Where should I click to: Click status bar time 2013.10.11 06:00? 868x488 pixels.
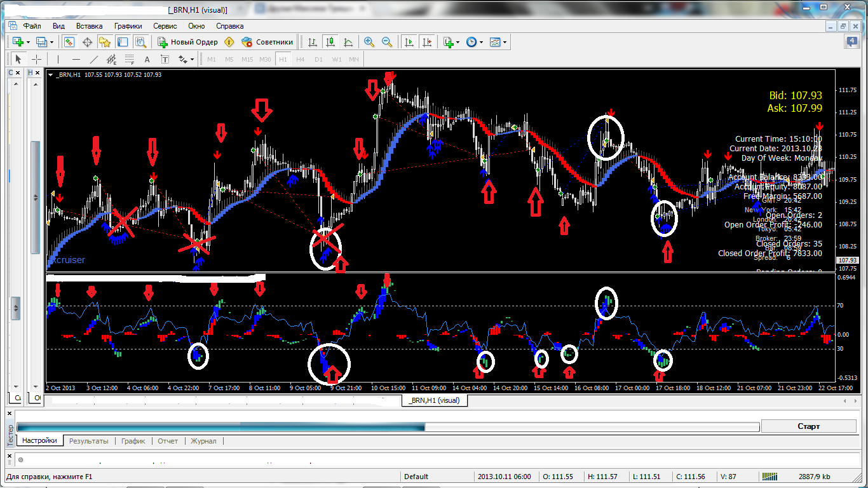504,477
